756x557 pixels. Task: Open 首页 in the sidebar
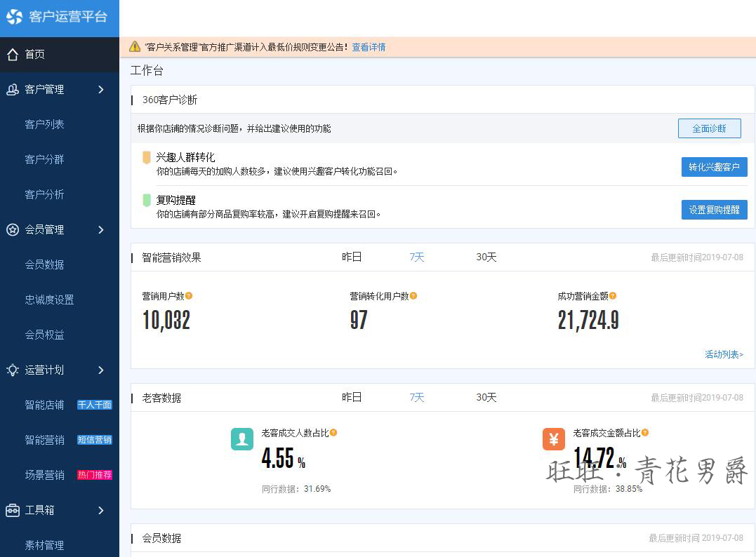pos(35,54)
